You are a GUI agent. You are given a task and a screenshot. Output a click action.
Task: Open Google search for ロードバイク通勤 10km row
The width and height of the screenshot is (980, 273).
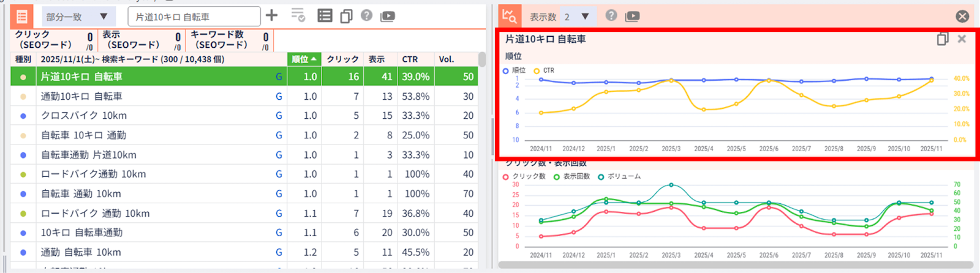(279, 174)
